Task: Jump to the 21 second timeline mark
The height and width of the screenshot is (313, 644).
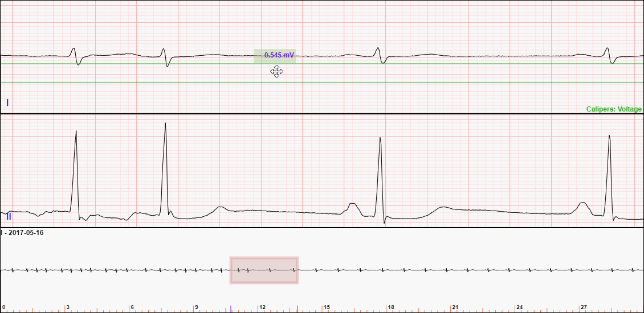Action: [x=455, y=307]
